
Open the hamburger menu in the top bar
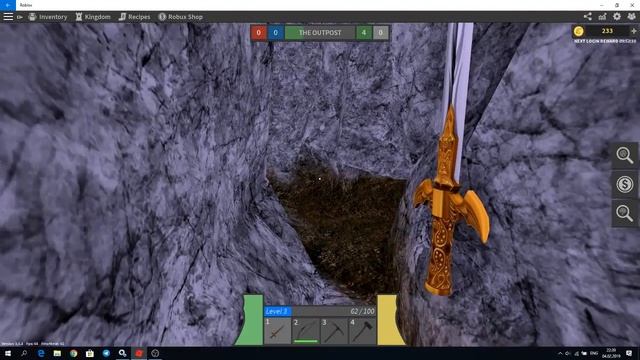[8, 17]
